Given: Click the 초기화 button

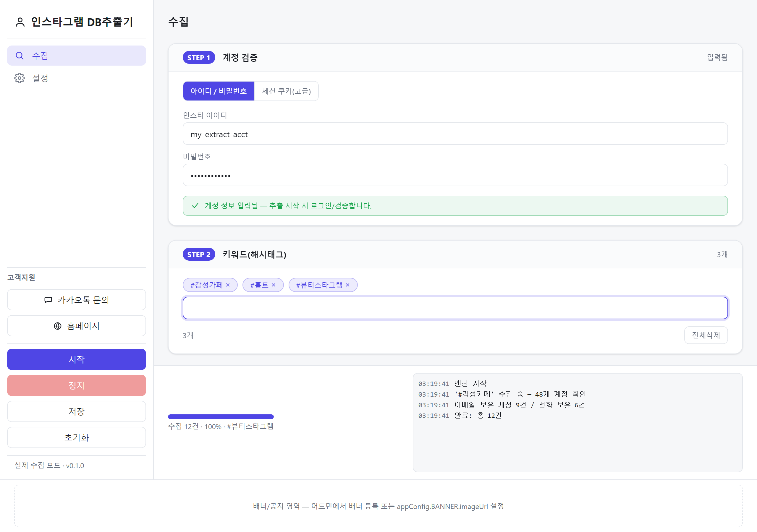Looking at the screenshot, I should click(77, 438).
